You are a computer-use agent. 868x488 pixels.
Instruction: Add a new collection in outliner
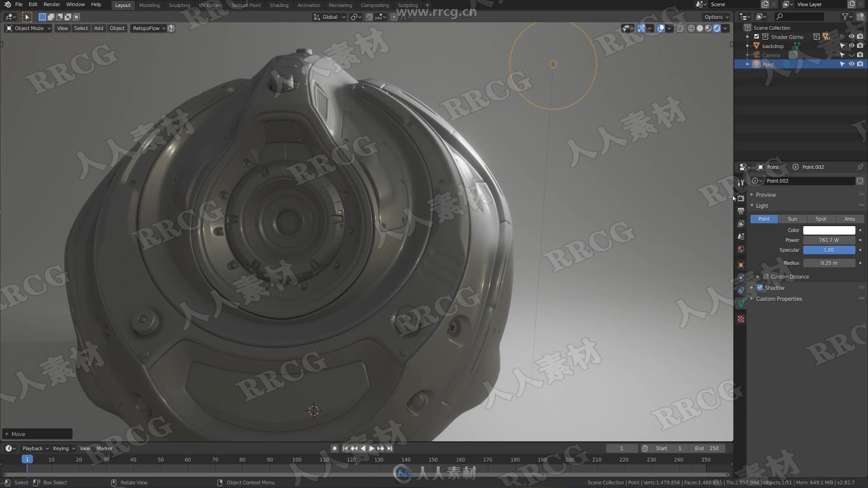[x=860, y=16]
